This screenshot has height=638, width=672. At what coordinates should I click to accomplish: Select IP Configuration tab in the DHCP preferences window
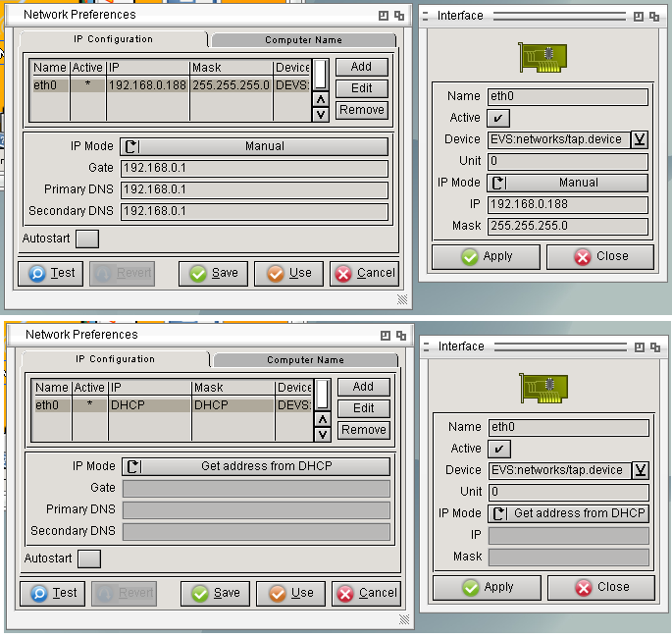pos(115,359)
